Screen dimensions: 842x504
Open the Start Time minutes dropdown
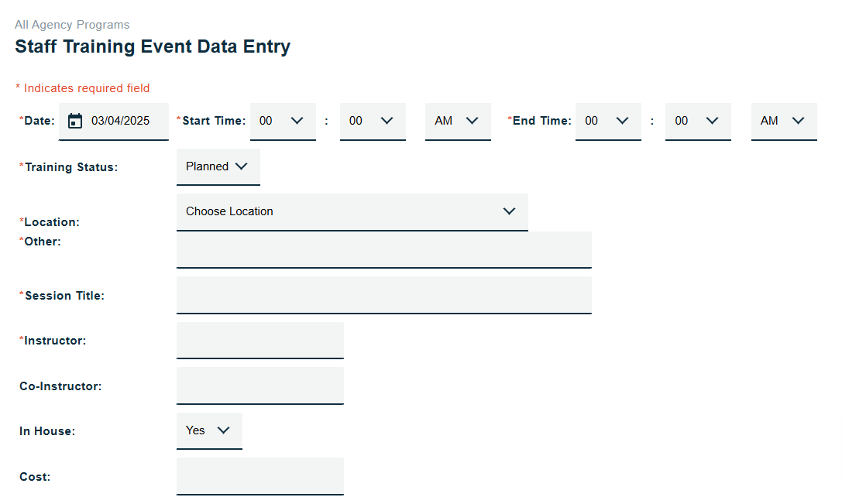click(373, 121)
